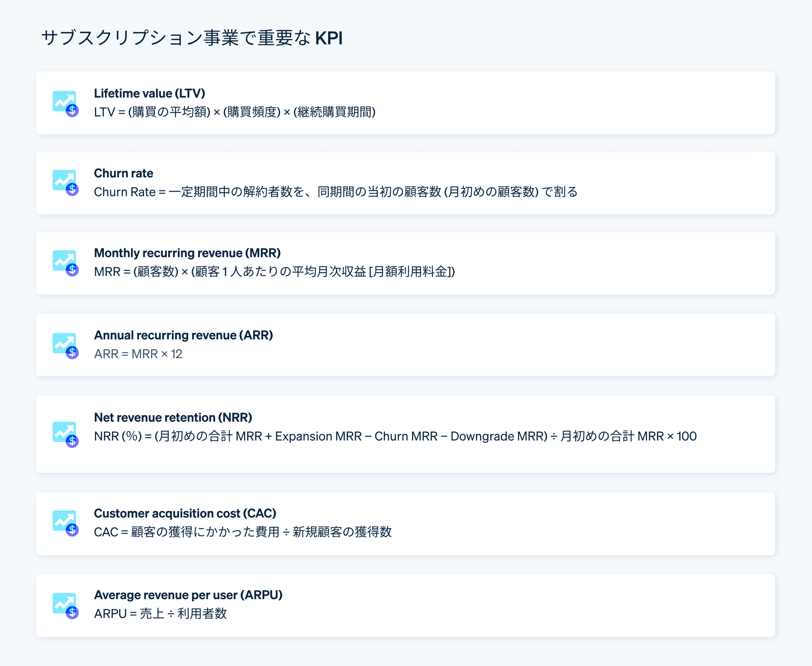Image resolution: width=812 pixels, height=666 pixels.
Task: Select the CAC formula line
Action: pyautogui.click(x=244, y=532)
